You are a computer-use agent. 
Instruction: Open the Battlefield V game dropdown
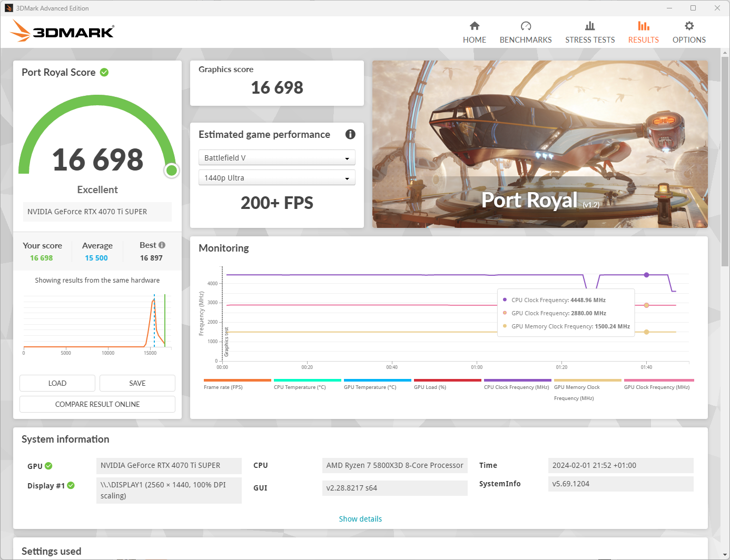tap(277, 158)
